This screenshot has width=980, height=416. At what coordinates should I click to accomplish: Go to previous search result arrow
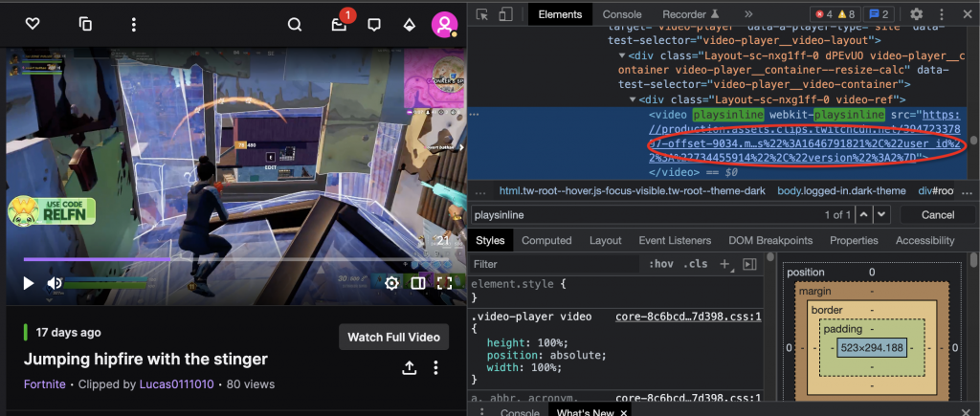tap(863, 215)
